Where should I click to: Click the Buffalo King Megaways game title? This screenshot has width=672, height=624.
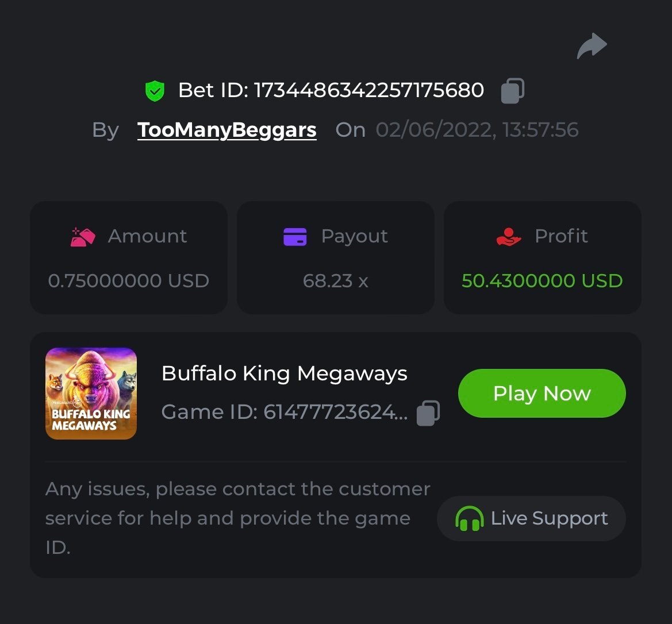(x=285, y=374)
